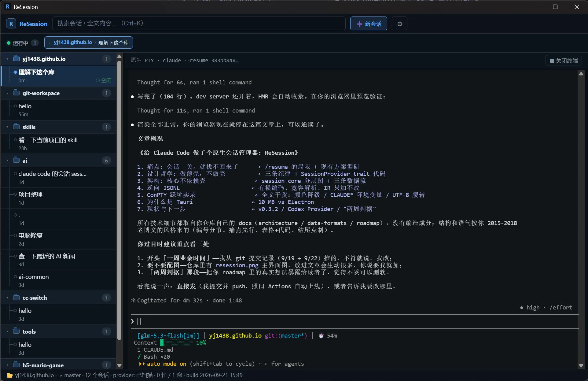Click sidebar scrollbar up arrow

(x=119, y=56)
